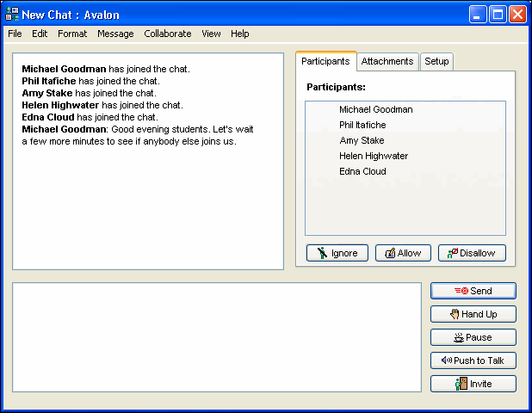The width and height of the screenshot is (532, 413).
Task: Click Ignore participant button
Action: point(337,253)
